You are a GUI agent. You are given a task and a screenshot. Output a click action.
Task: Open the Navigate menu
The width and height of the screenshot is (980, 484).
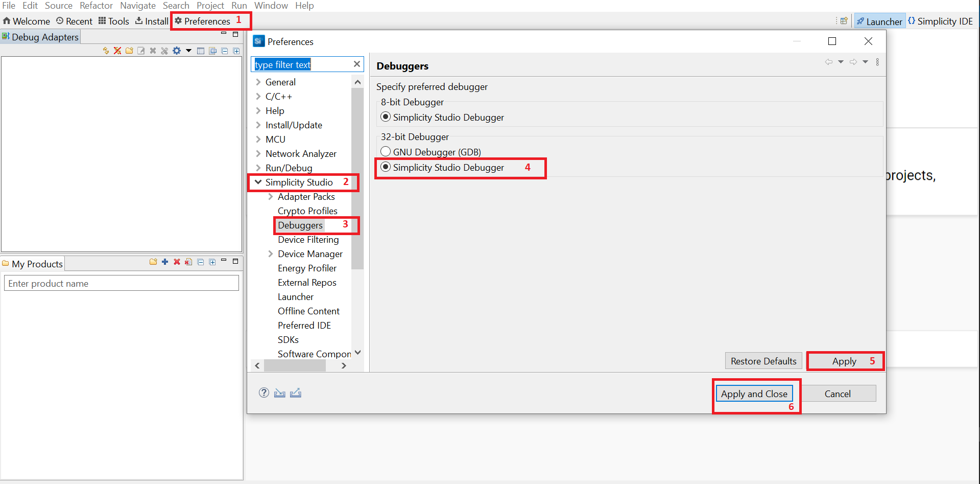click(138, 6)
